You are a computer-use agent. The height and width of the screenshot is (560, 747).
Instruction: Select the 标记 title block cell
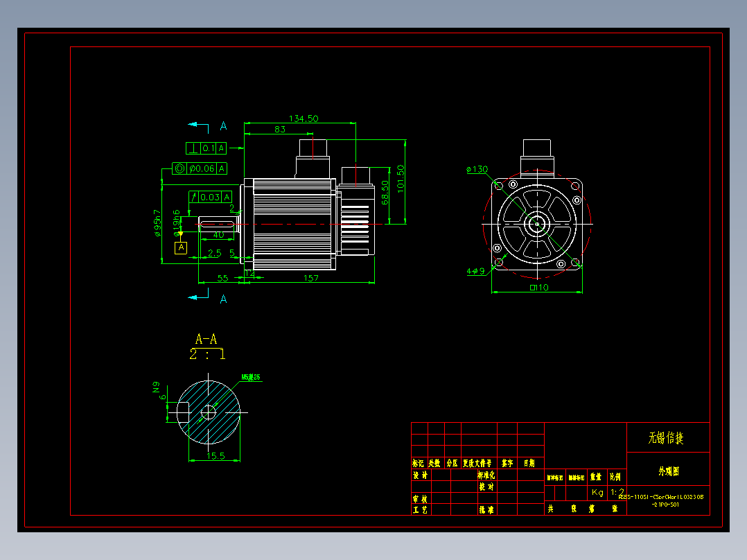(418, 463)
